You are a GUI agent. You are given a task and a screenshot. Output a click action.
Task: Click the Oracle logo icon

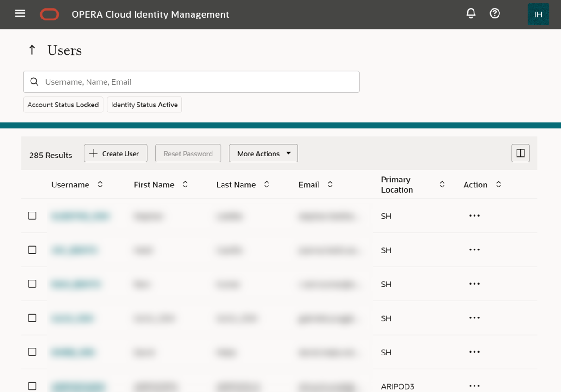pos(50,15)
